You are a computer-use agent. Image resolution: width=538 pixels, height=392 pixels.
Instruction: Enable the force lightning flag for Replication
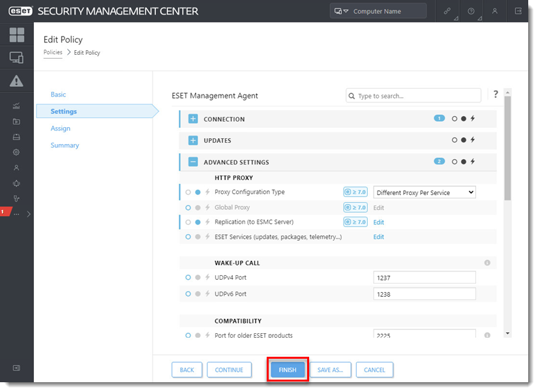click(207, 222)
